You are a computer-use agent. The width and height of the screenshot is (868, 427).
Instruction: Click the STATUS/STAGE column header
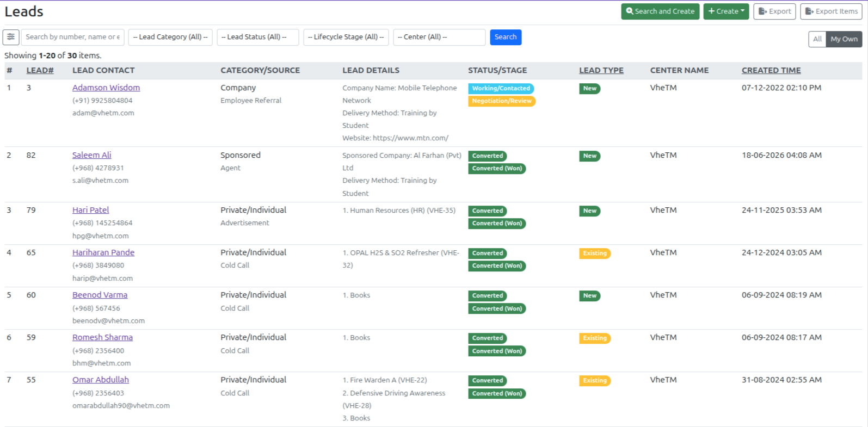pyautogui.click(x=497, y=70)
